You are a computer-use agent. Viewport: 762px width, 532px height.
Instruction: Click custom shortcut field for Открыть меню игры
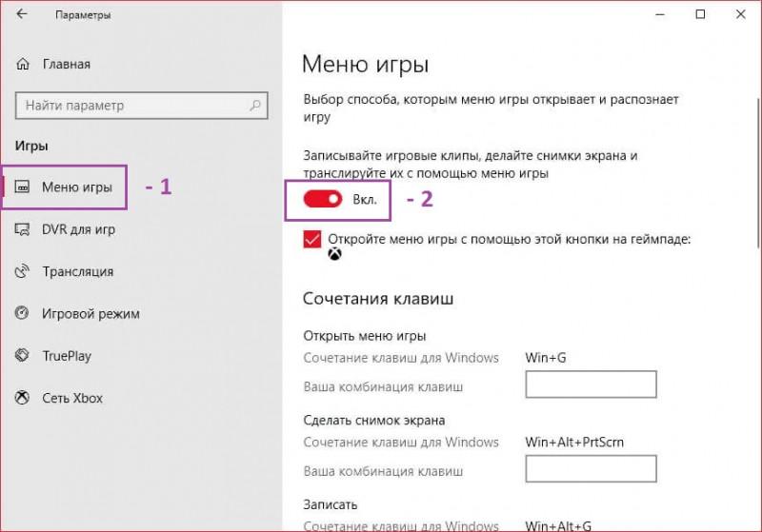pos(591,384)
